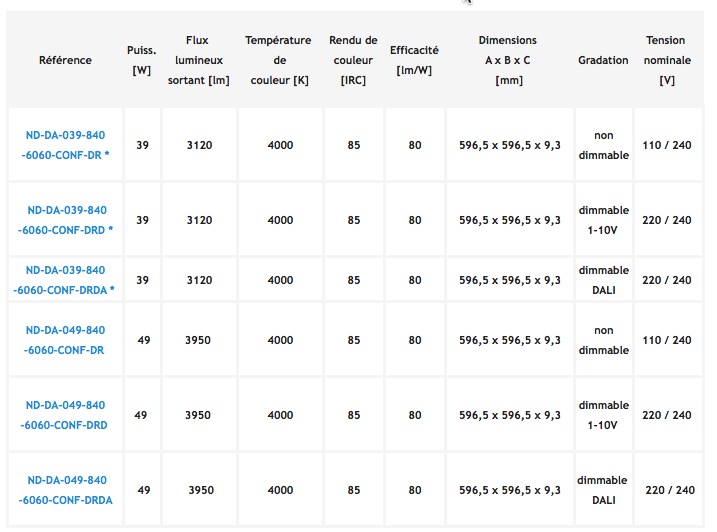This screenshot has height=532, width=717.
Task: Click flux value 3120 in 039 CONF-DR row
Action: [199, 145]
